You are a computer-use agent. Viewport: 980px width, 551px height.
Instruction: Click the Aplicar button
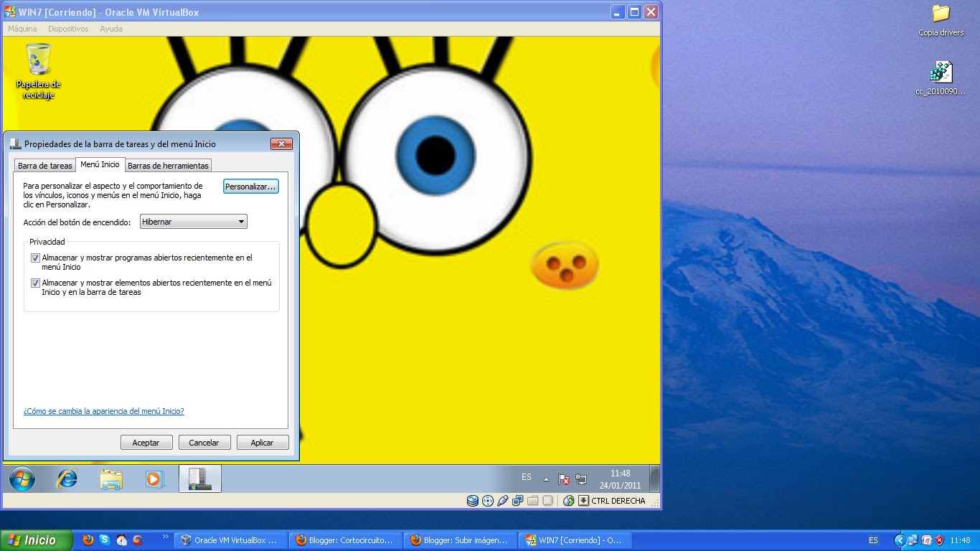262,443
